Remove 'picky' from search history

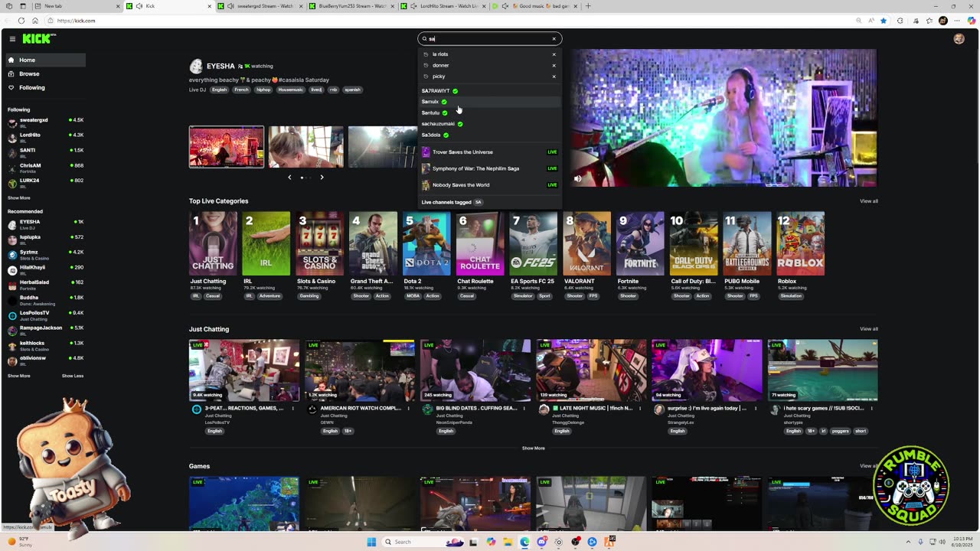pos(554,77)
